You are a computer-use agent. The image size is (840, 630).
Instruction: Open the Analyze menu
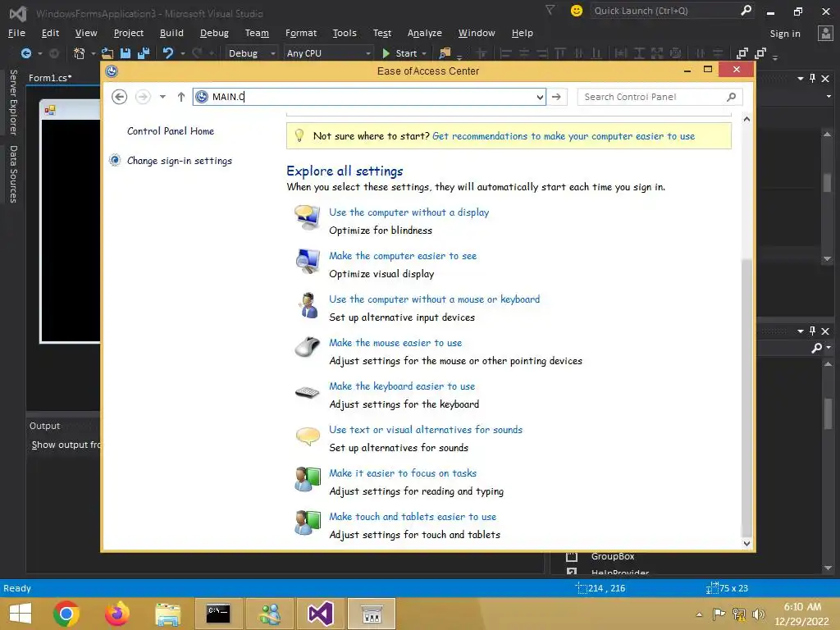click(424, 33)
